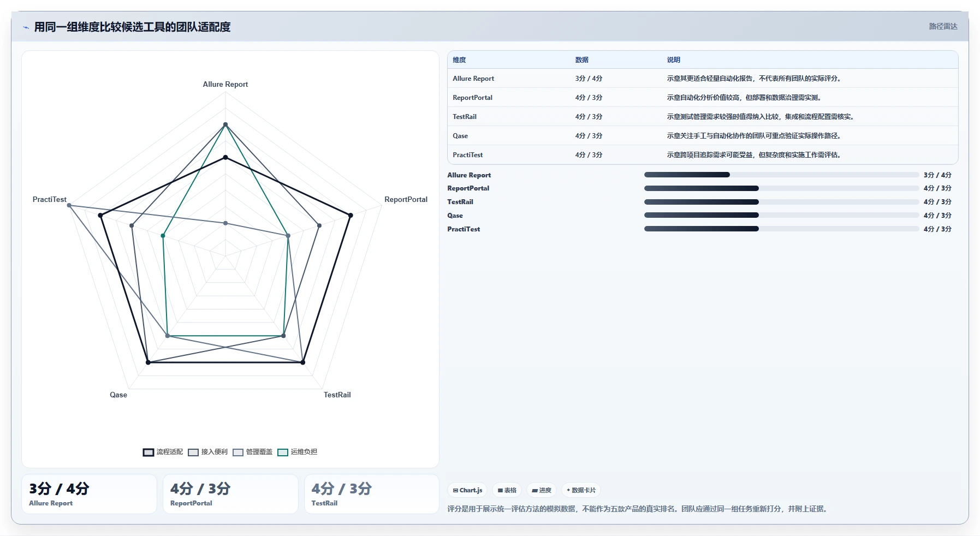This screenshot has height=536, width=980.
Task: Click the 4分 / 3分 score in the table's Qase row
Action: (x=589, y=136)
